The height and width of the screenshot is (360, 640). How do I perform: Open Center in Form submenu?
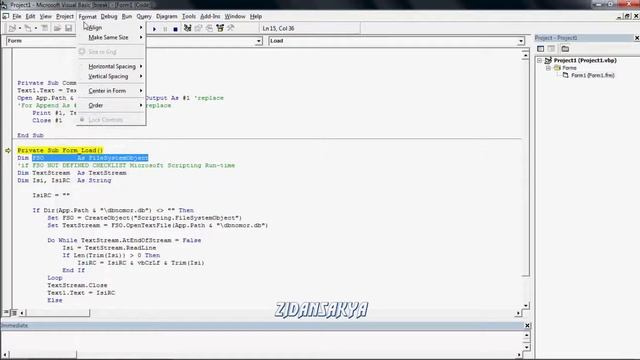click(111, 91)
